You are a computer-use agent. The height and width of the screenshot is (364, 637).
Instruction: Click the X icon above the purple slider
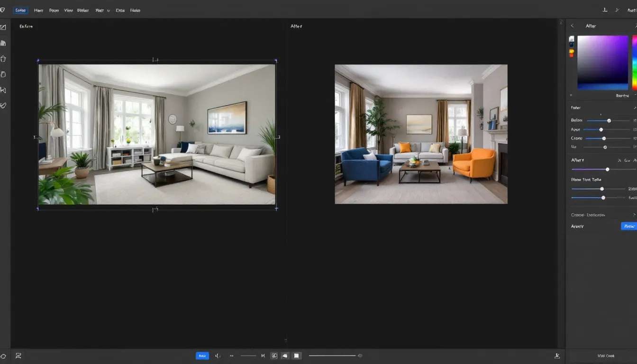click(619, 161)
